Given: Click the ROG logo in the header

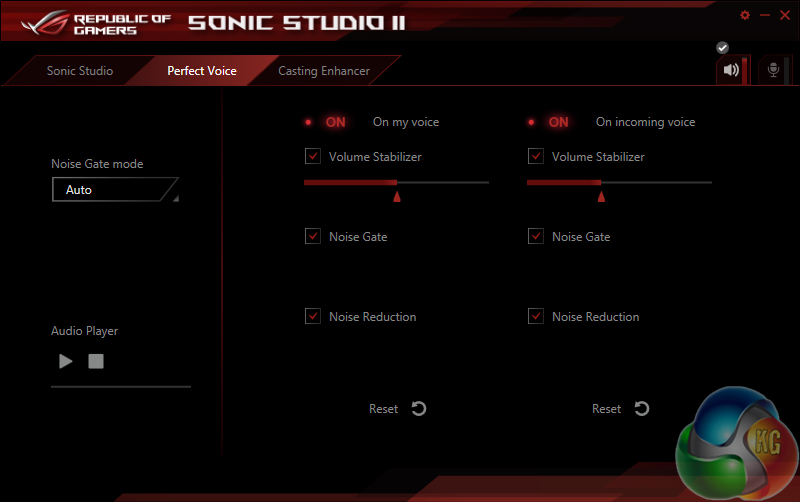Looking at the screenshot, I should pos(46,23).
